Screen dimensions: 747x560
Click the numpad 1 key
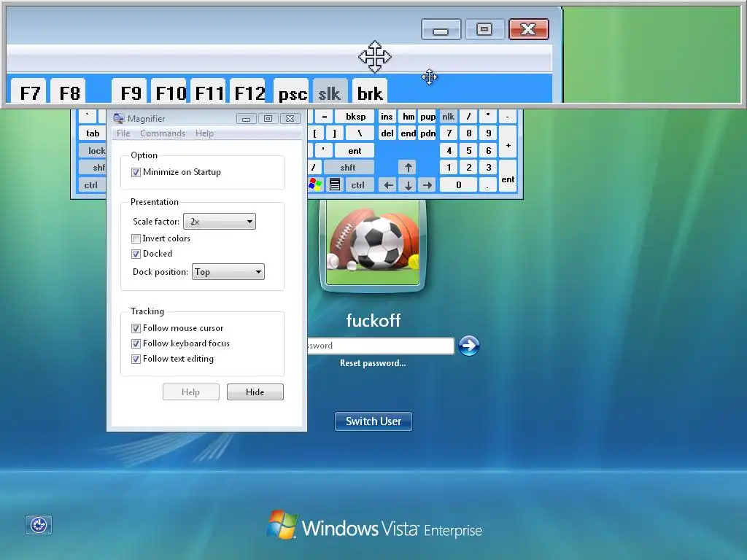[x=449, y=168]
